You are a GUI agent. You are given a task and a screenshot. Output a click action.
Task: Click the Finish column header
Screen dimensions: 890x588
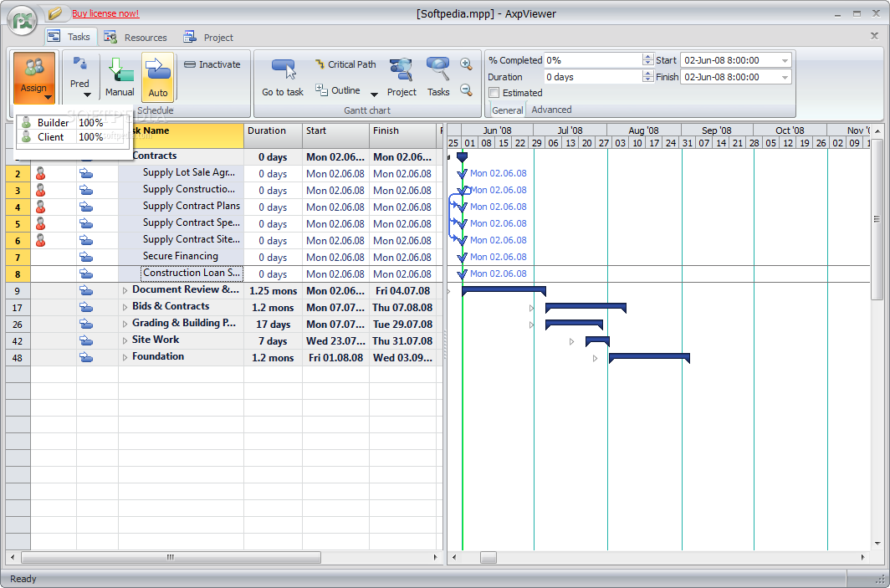click(x=403, y=135)
